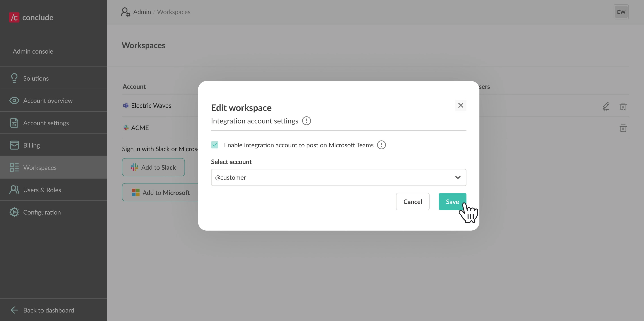Viewport: 644px width, 321px height.
Task: Open Billing from the sidebar
Action: tap(32, 145)
